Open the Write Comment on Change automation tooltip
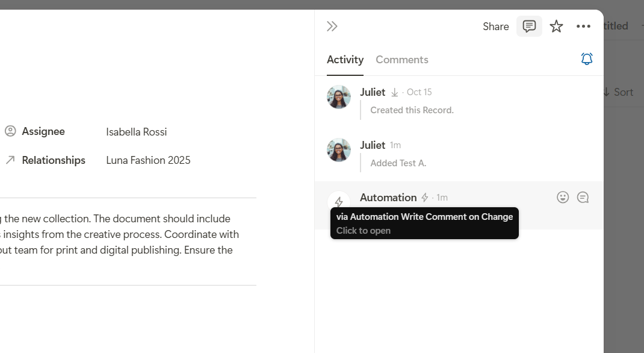This screenshot has height=353, width=644. [424, 223]
